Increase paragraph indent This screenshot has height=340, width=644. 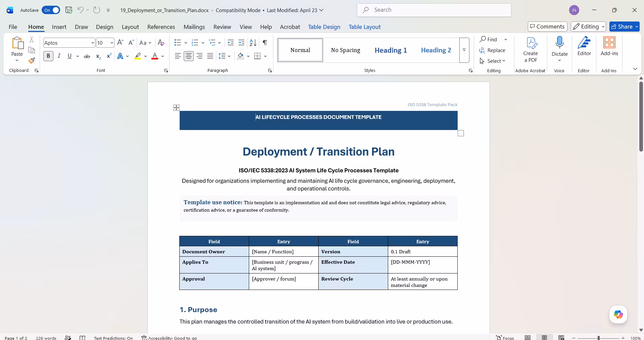(x=241, y=43)
